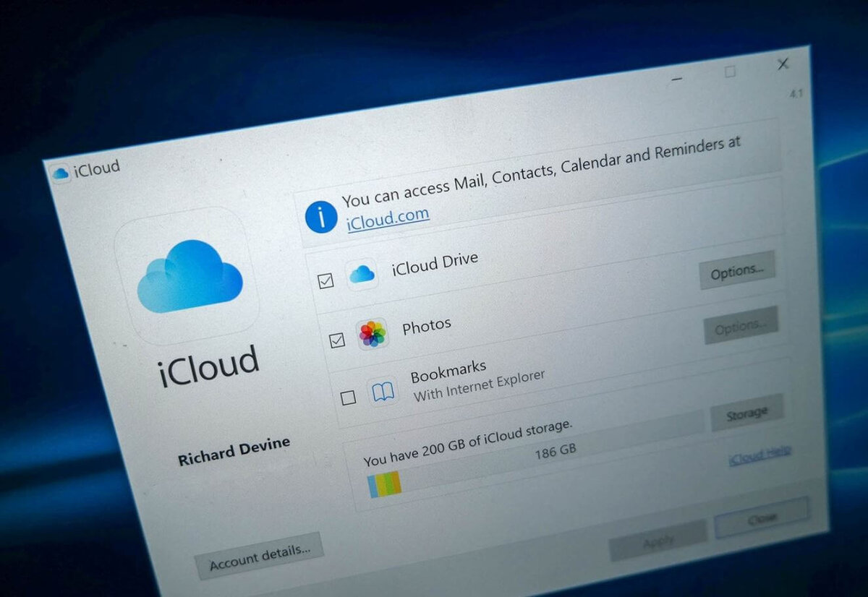
Task: Click the Photos colorful flower icon
Action: click(373, 334)
